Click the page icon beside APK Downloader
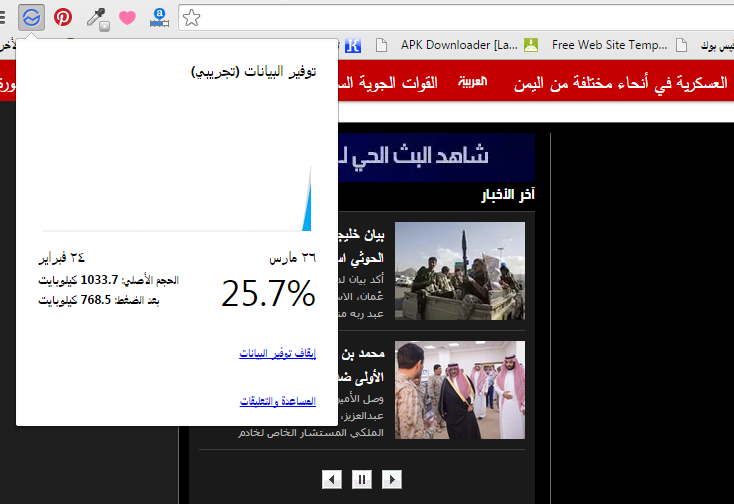This screenshot has width=734, height=504. point(382,45)
